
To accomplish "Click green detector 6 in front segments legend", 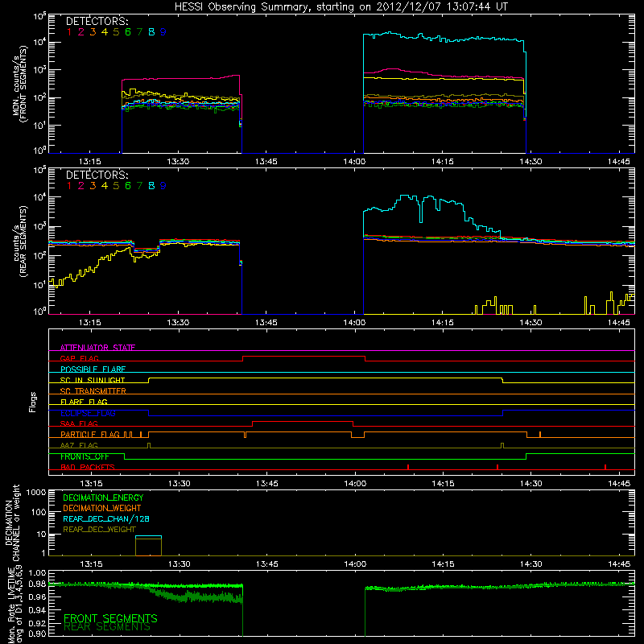I will pyautogui.click(x=128, y=32).
